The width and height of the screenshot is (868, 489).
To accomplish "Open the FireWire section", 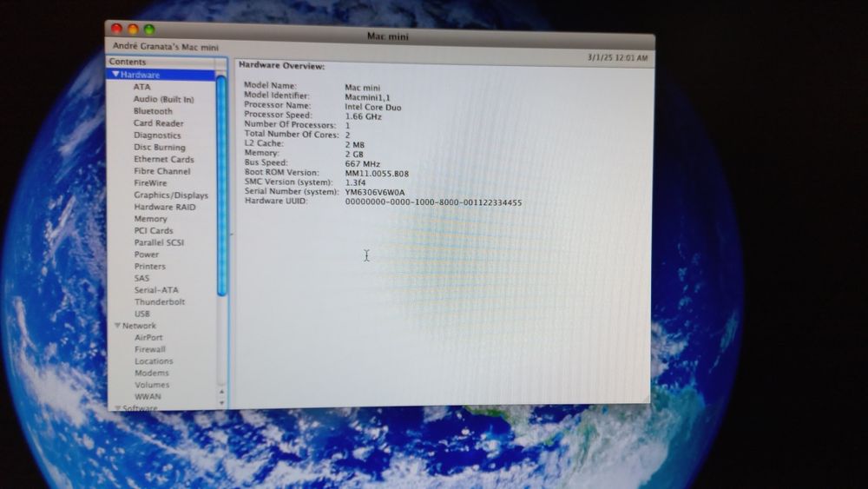I will tap(150, 182).
